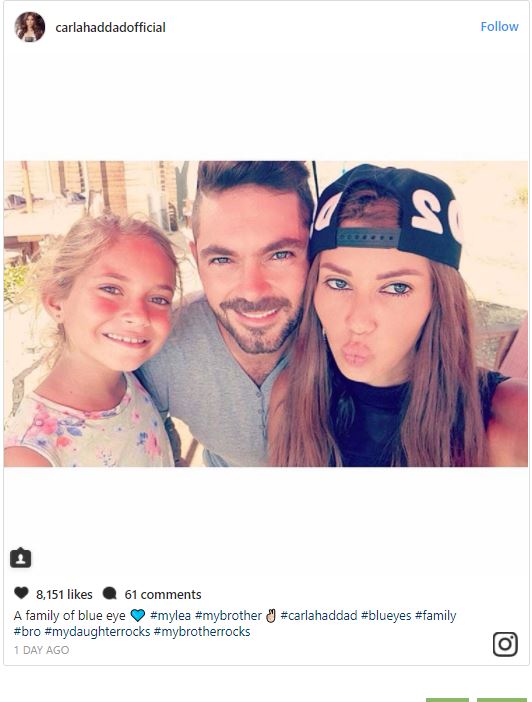Open the #mybrotherrocks hashtag
The width and height of the screenshot is (532, 702).
[202, 632]
